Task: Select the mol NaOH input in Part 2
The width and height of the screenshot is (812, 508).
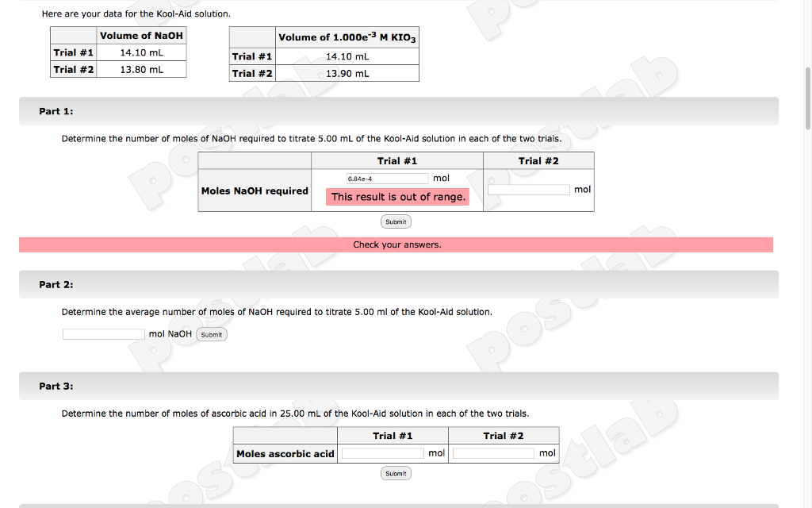Action: pos(103,333)
